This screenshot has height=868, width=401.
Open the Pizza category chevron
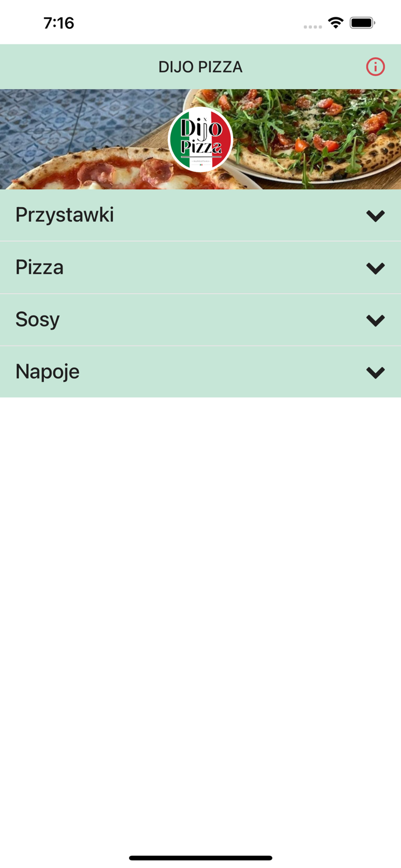click(375, 267)
